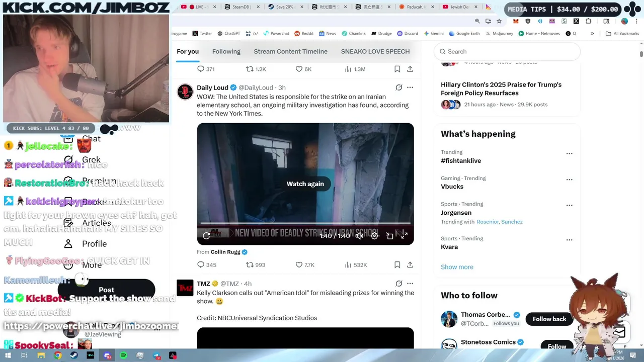Open #fishtanklive trending topic
644x362 pixels.
(x=461, y=161)
